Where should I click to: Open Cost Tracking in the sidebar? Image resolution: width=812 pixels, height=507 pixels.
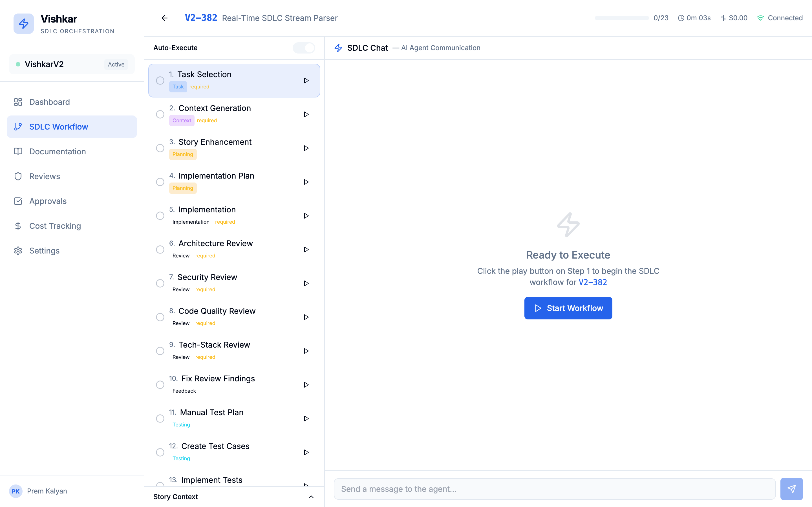pos(55,226)
